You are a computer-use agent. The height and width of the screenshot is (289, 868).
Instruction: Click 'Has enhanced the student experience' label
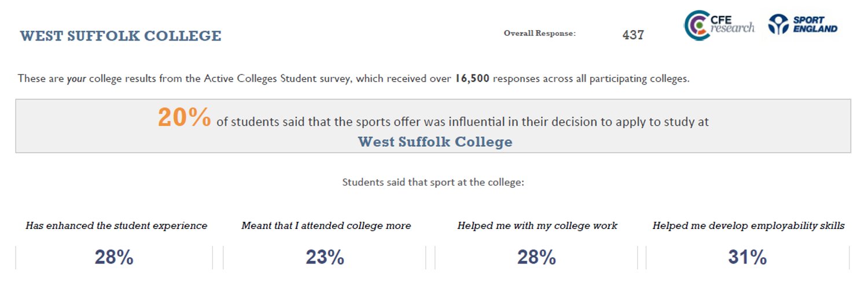click(116, 226)
